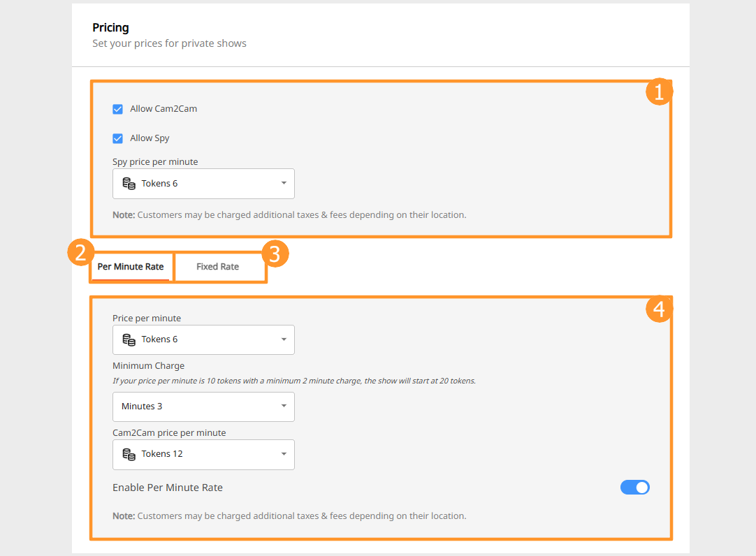The image size is (756, 556).
Task: Turn off the Enable Per Minute Rate switch
Action: pos(634,488)
